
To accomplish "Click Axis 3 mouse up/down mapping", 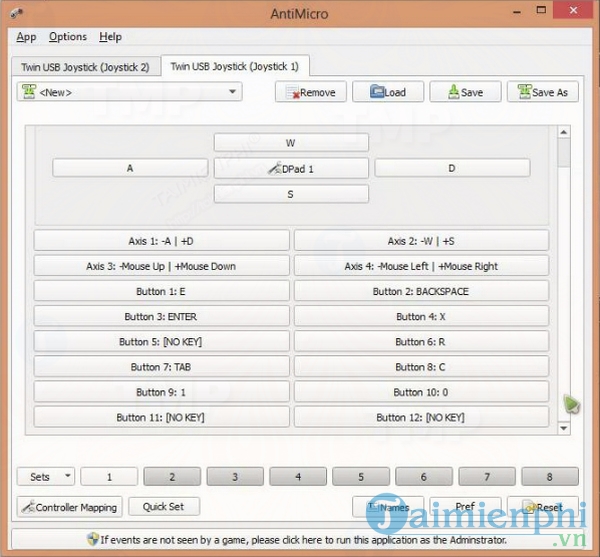I will click(x=161, y=266).
